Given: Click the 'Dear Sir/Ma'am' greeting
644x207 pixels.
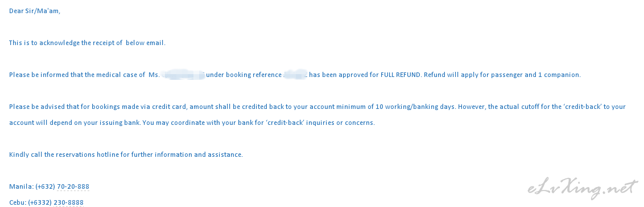Looking at the screenshot, I should point(35,11).
